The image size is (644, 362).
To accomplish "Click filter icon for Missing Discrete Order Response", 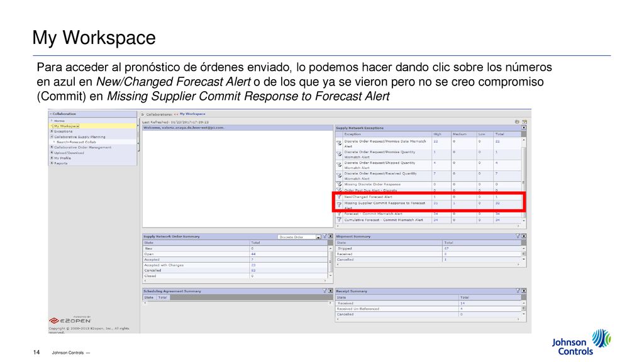I will (x=339, y=184).
